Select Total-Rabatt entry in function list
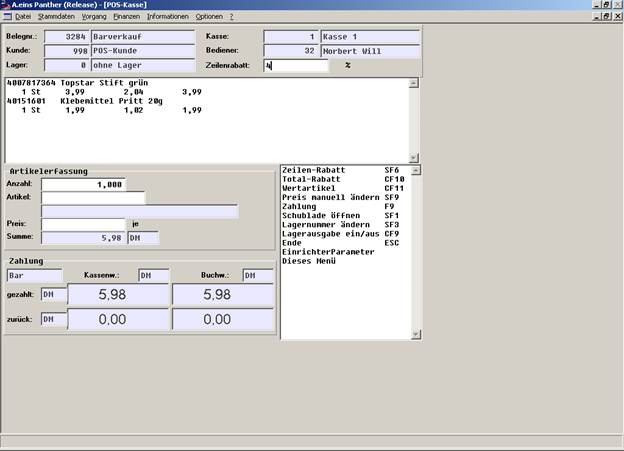 pos(343,179)
